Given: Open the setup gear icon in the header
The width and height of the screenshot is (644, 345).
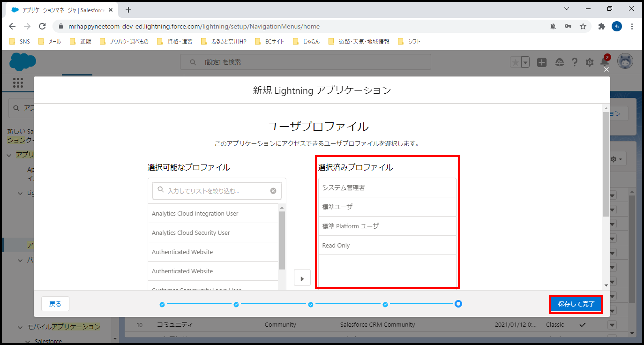Looking at the screenshot, I should (x=589, y=62).
